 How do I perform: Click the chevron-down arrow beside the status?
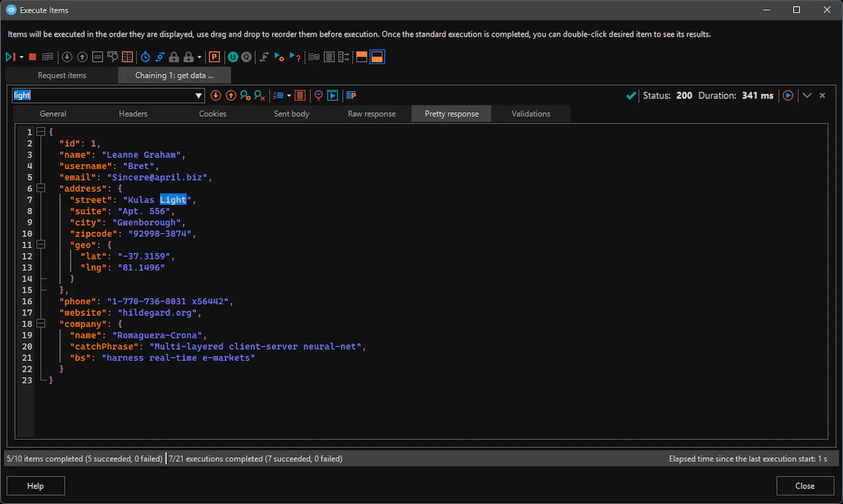[x=807, y=95]
